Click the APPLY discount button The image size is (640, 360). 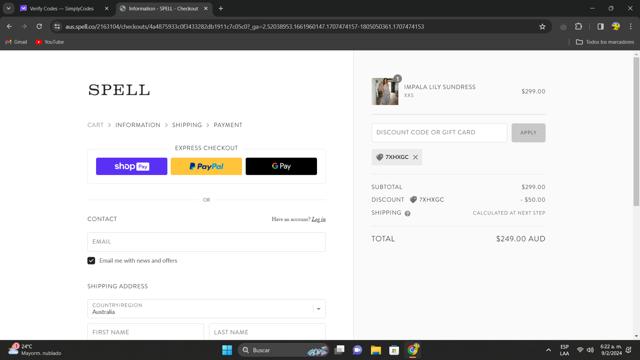(x=528, y=133)
